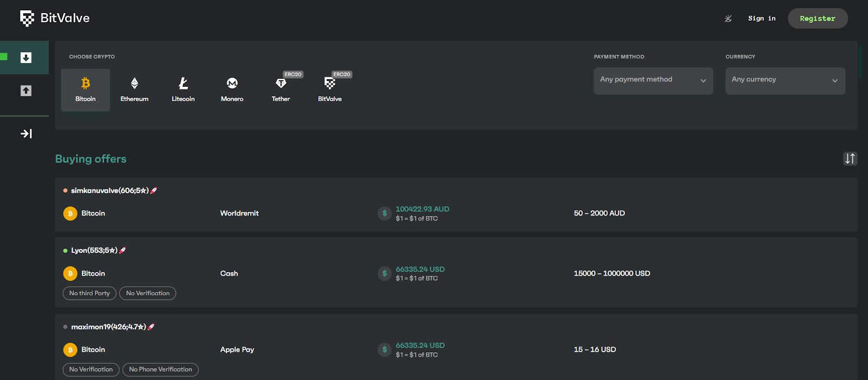Click the 15000 – 1000000 USD limit
Screen dimensions: 868x380
612,274
